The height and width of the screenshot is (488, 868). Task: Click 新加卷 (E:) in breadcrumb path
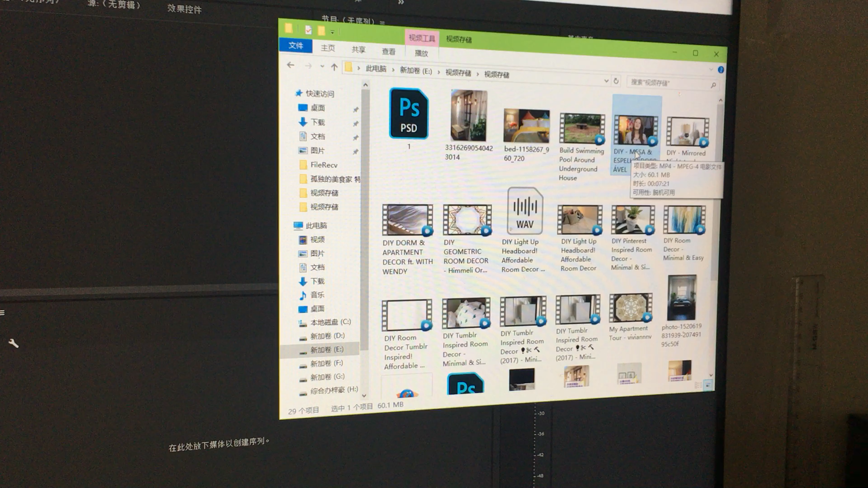coord(415,71)
